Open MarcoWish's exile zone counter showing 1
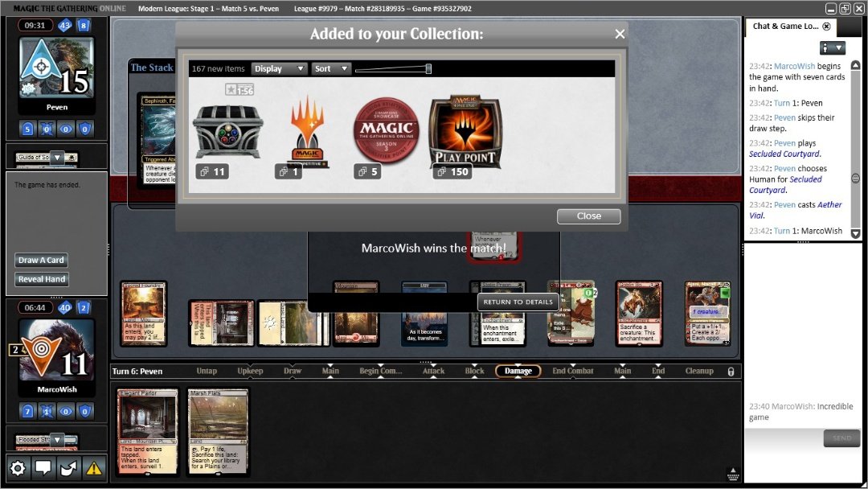Screen dimensions: 868x489 point(47,411)
